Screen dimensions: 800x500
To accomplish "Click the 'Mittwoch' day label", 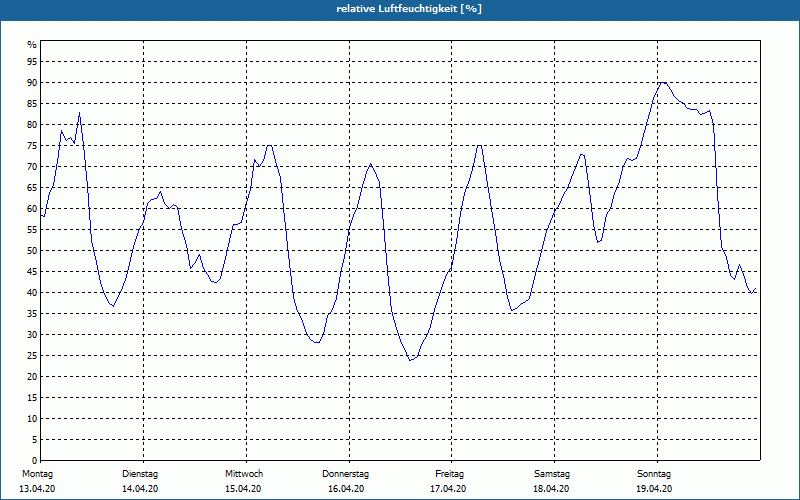I will click(x=244, y=474).
